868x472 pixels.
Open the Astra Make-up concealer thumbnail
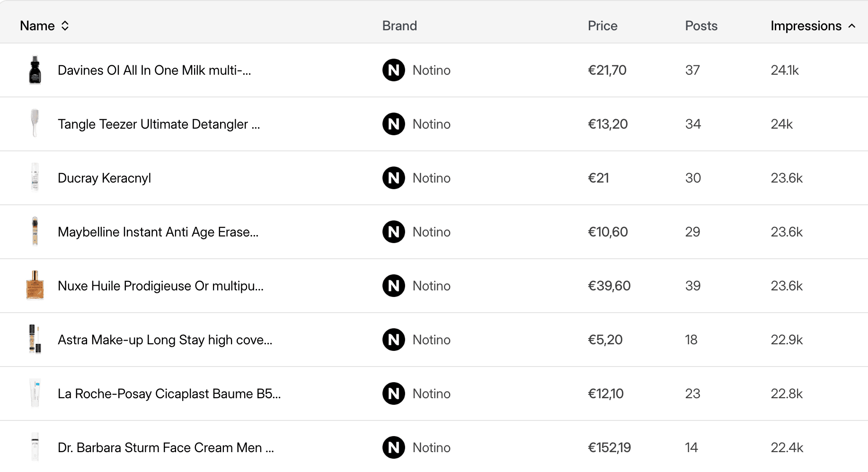[x=35, y=339]
